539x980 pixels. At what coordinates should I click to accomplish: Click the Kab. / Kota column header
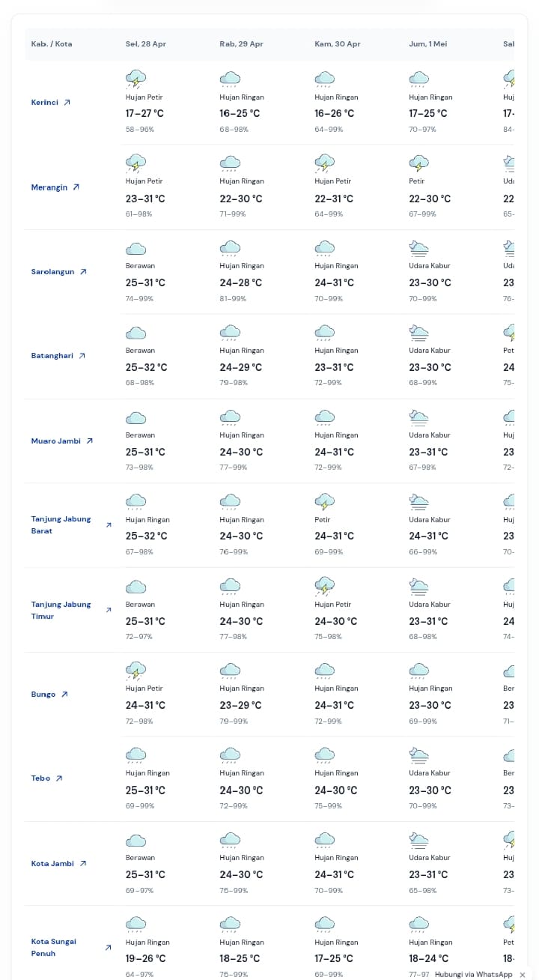pyautogui.click(x=52, y=44)
